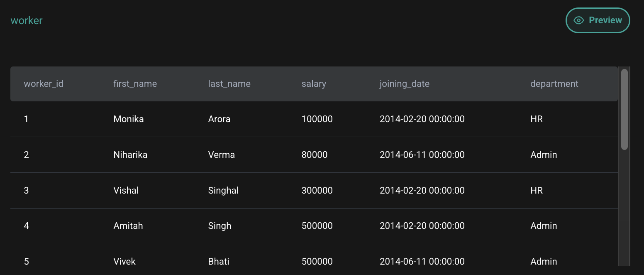
Task: Click the Singhal last name cell
Action: [x=223, y=191]
